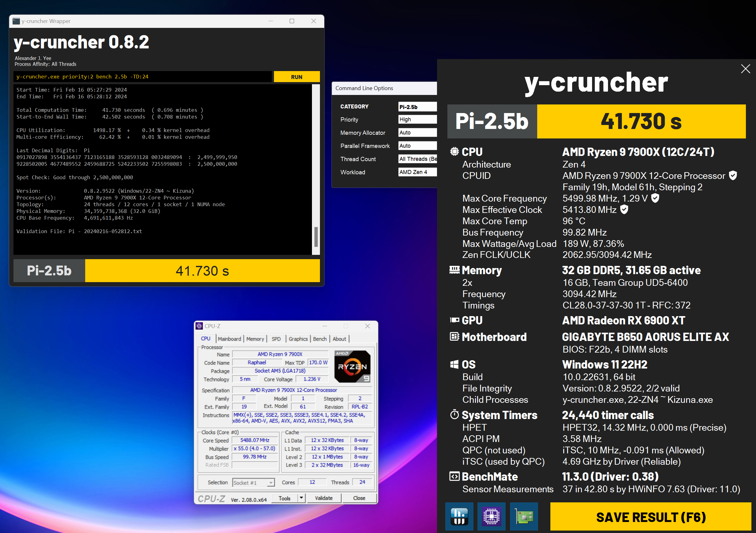Click the Motherboard section icon

pos(454,336)
